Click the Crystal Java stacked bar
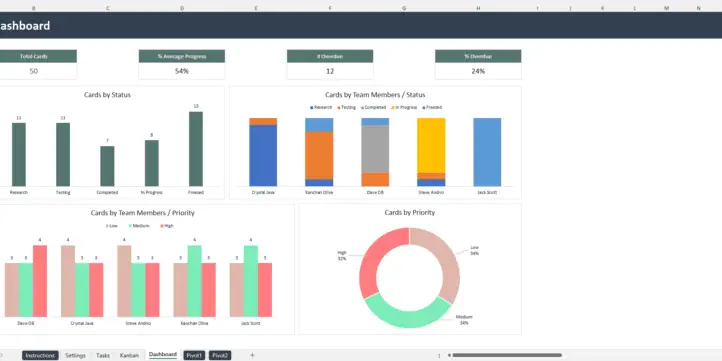 click(263, 152)
